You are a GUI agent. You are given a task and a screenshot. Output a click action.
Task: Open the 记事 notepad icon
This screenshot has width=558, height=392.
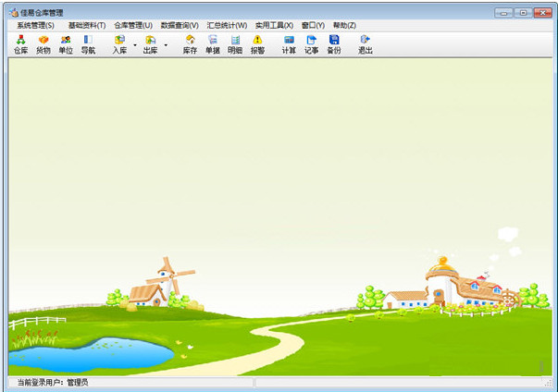[311, 44]
